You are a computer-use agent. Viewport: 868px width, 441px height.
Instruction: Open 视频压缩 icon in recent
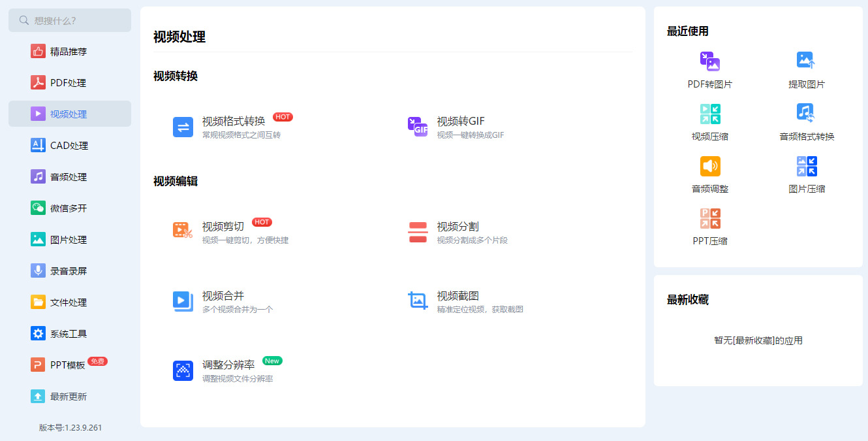coord(710,114)
